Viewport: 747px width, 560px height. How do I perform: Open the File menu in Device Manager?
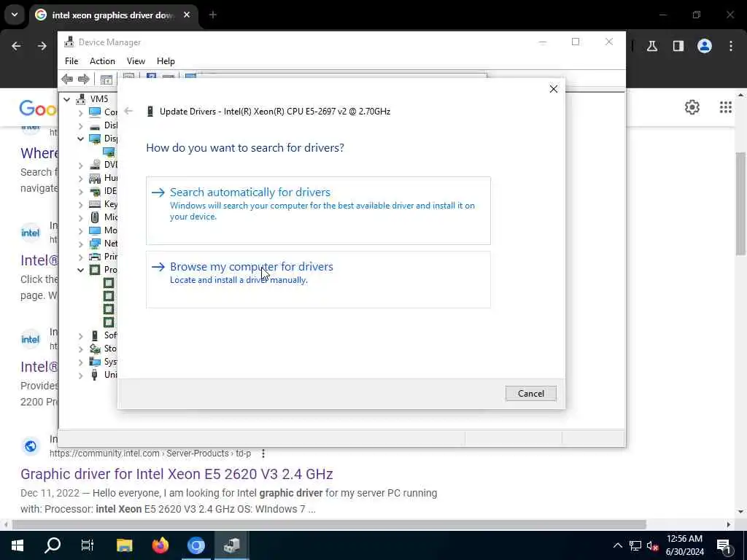coord(71,61)
